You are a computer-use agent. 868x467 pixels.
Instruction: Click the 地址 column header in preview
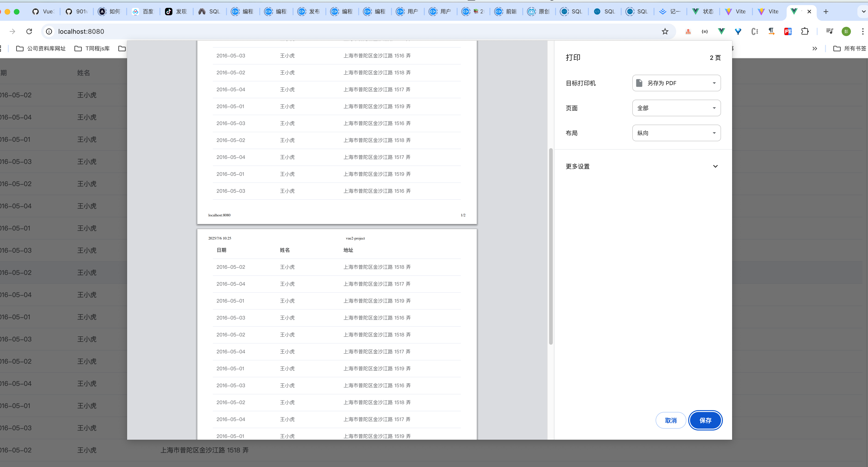click(348, 250)
